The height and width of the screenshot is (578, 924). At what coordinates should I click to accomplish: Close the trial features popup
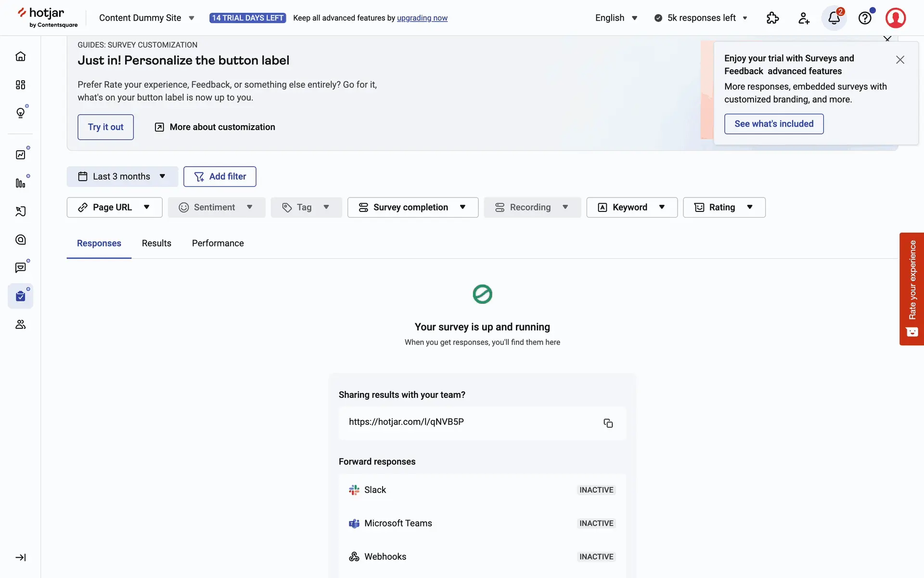(900, 60)
